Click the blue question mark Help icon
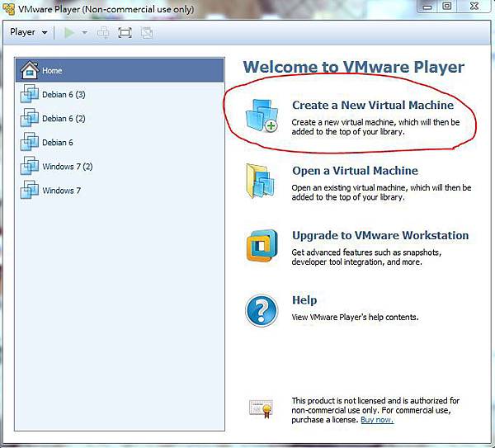 coord(262,311)
